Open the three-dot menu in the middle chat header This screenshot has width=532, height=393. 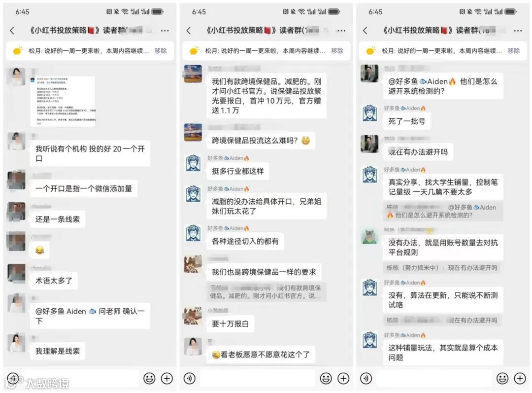tap(341, 31)
